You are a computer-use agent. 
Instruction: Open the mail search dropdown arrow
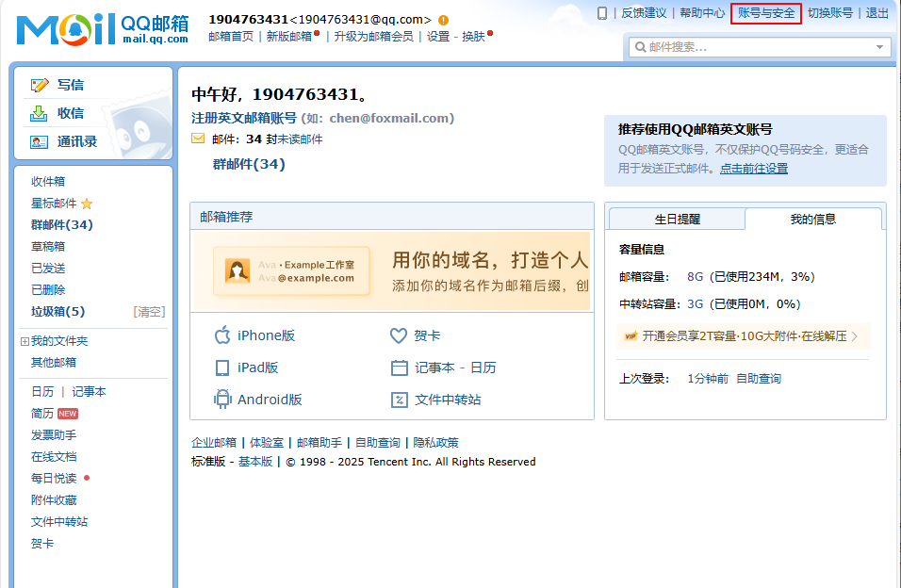[880, 46]
